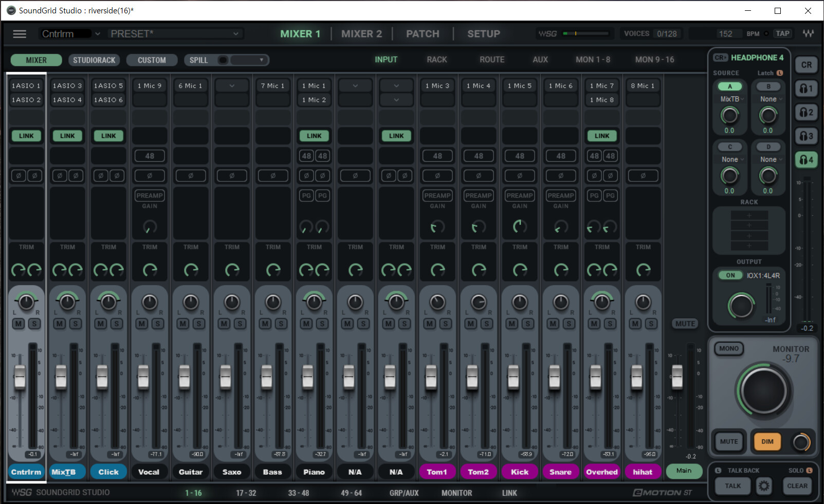Select headphone 1 monitor icon

(x=806, y=88)
